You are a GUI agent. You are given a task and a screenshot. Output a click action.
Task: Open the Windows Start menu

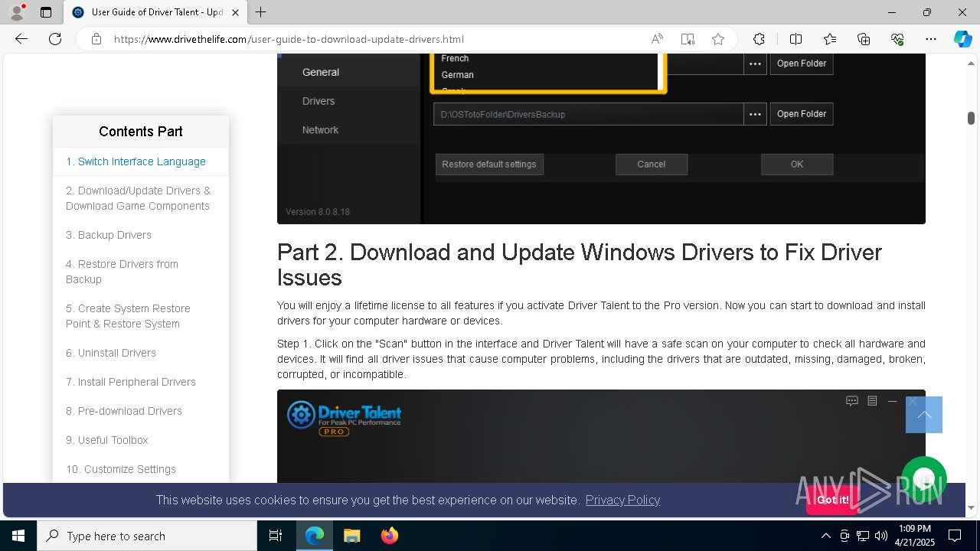[x=18, y=536]
